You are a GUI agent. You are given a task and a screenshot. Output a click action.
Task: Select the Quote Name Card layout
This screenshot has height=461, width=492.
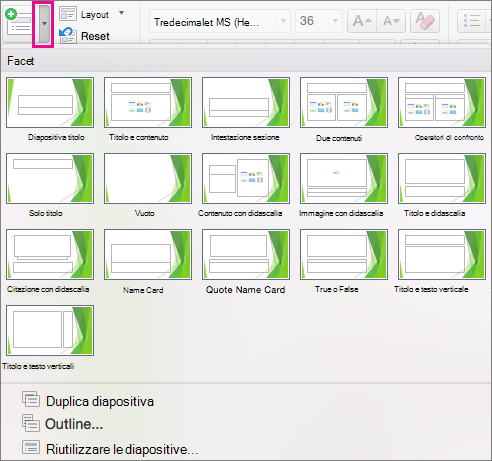(246, 255)
